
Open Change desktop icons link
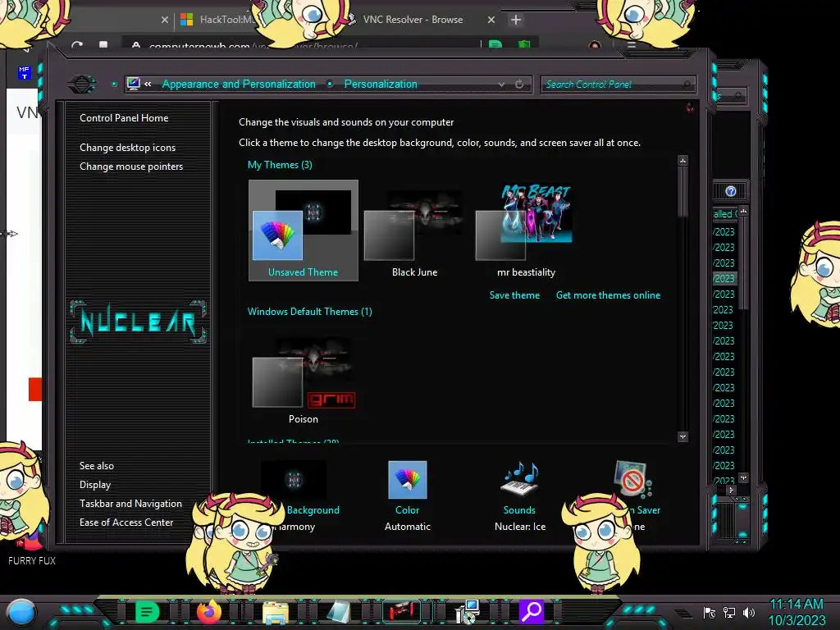coord(127,148)
